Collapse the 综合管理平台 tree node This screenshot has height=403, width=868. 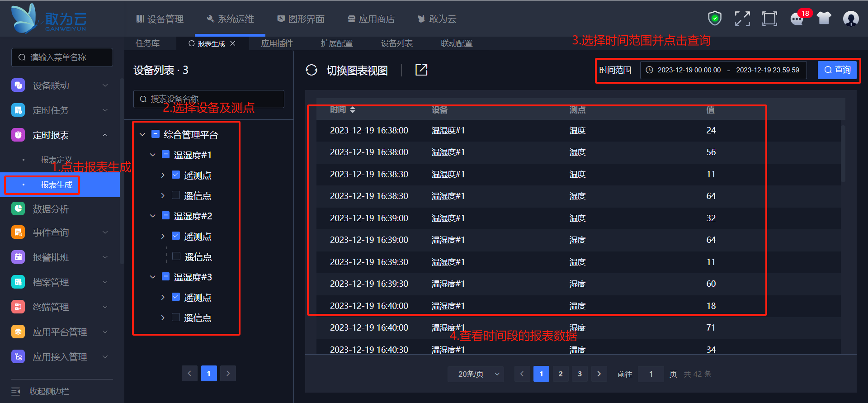tap(142, 134)
